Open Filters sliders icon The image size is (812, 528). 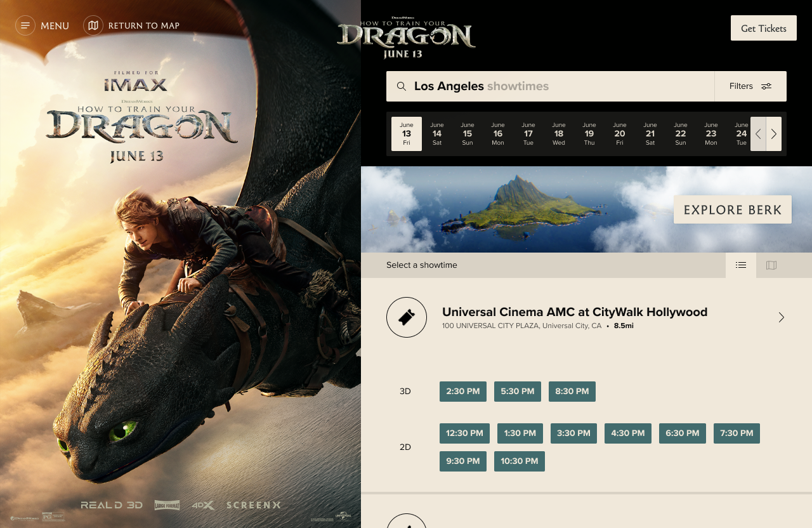[x=766, y=86]
